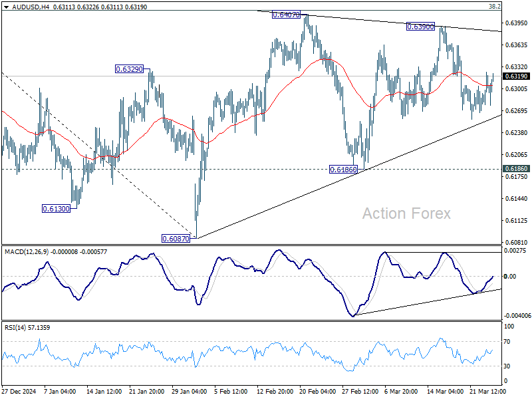Click the 38.2 Fibonacci level label
Image resolution: width=532 pixels, height=399 pixels.
click(495, 7)
